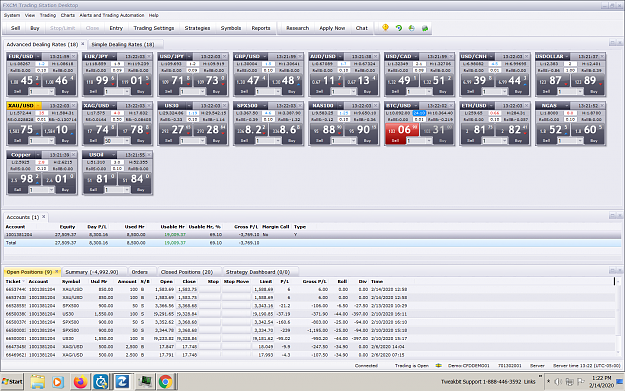Close the Accounts (1) tab
This screenshot has width=625, height=391.
click(43, 217)
